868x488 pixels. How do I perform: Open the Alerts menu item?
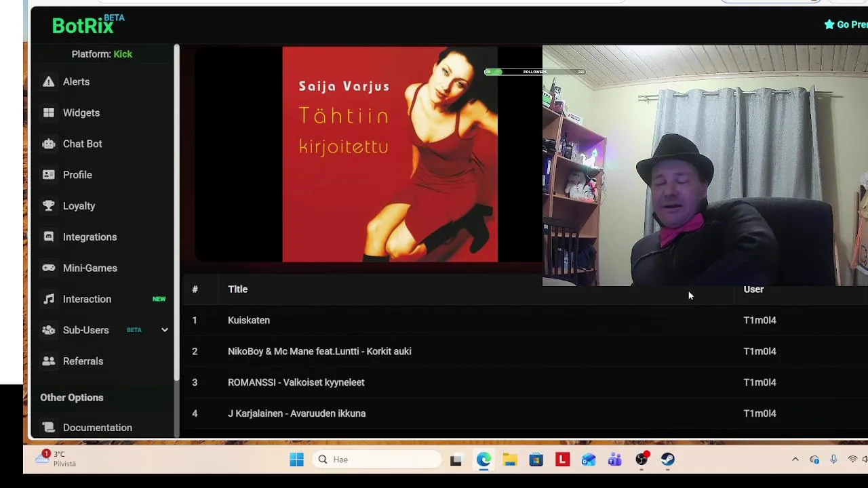(76, 81)
